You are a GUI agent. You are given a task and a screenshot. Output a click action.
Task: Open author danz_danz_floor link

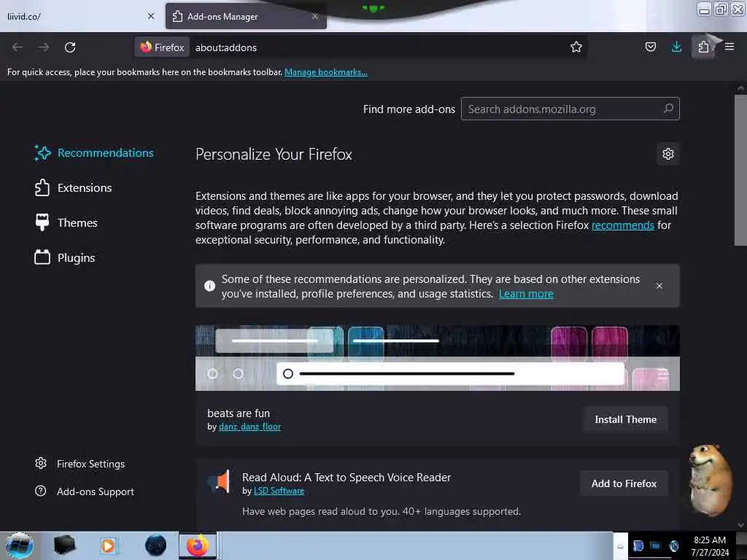tap(249, 427)
